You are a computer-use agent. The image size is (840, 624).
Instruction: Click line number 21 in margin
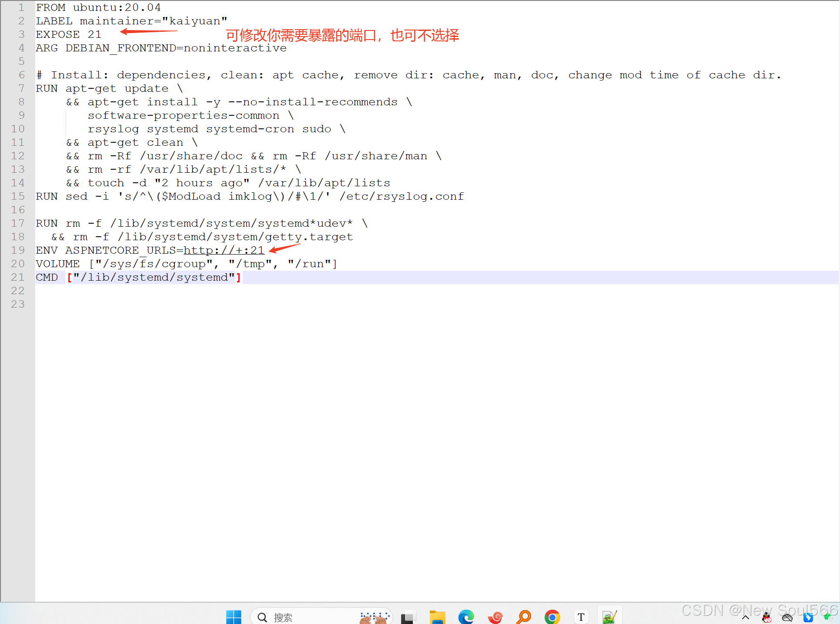coord(18,277)
